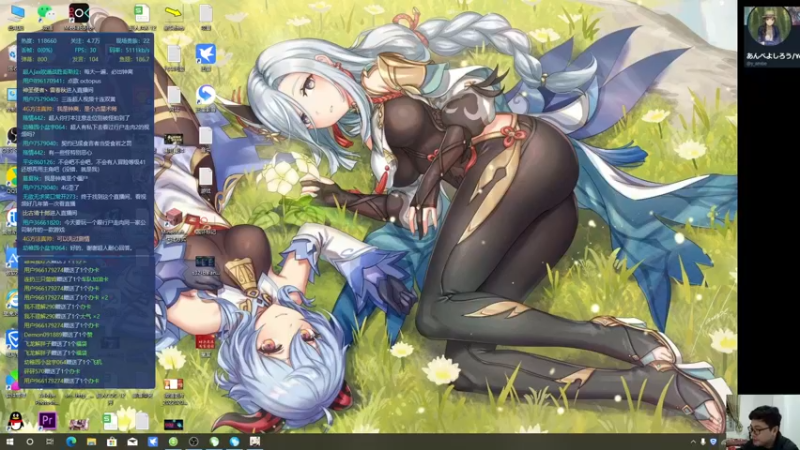Screen dimensions: 800x450
Task: Open the Mail app on taskbar
Action: click(132, 441)
